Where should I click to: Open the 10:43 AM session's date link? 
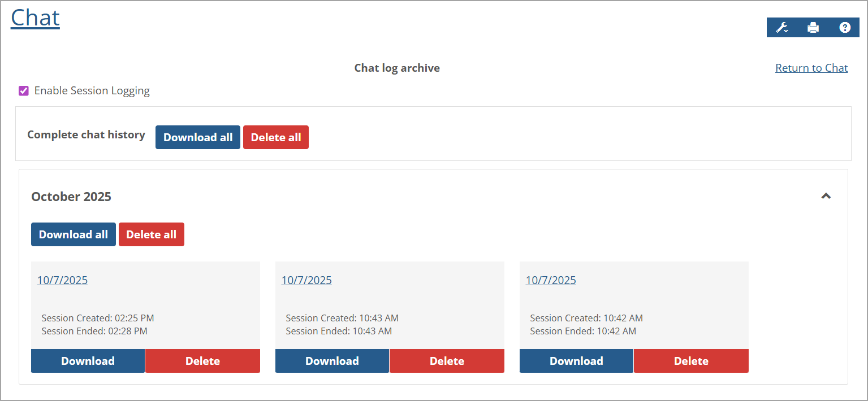306,280
